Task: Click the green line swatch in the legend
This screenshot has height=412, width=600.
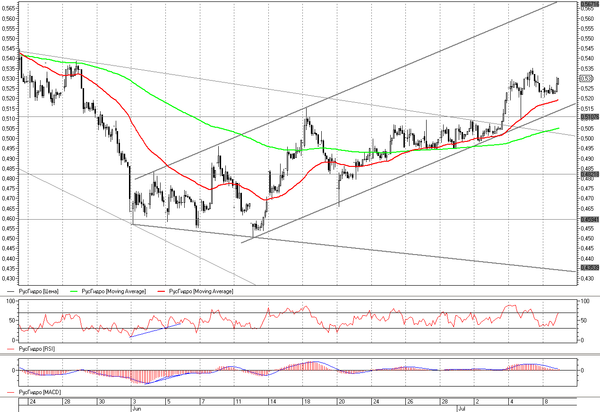Action: (75, 291)
